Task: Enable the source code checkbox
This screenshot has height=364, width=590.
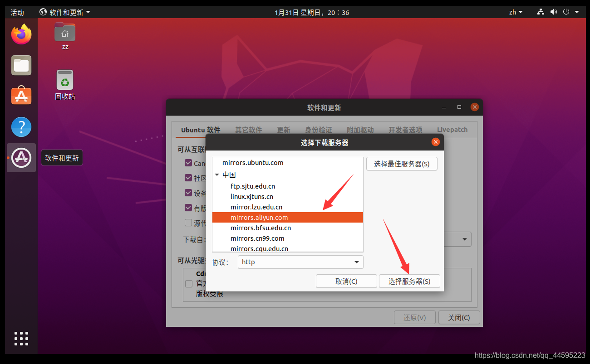Action: pos(188,223)
